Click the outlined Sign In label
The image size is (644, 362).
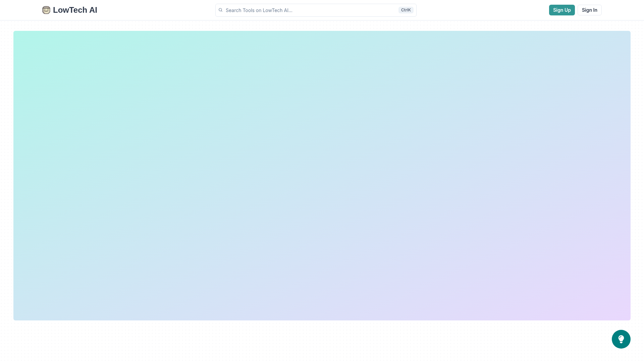coord(589,10)
